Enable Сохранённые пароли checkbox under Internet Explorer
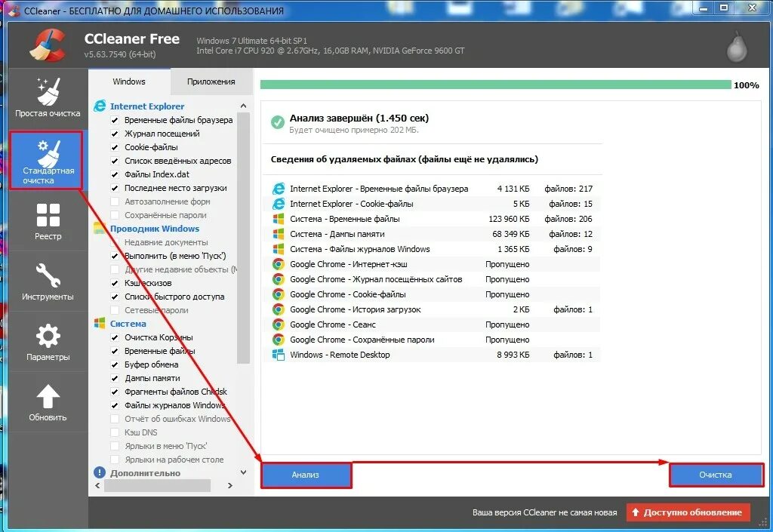 [x=115, y=215]
